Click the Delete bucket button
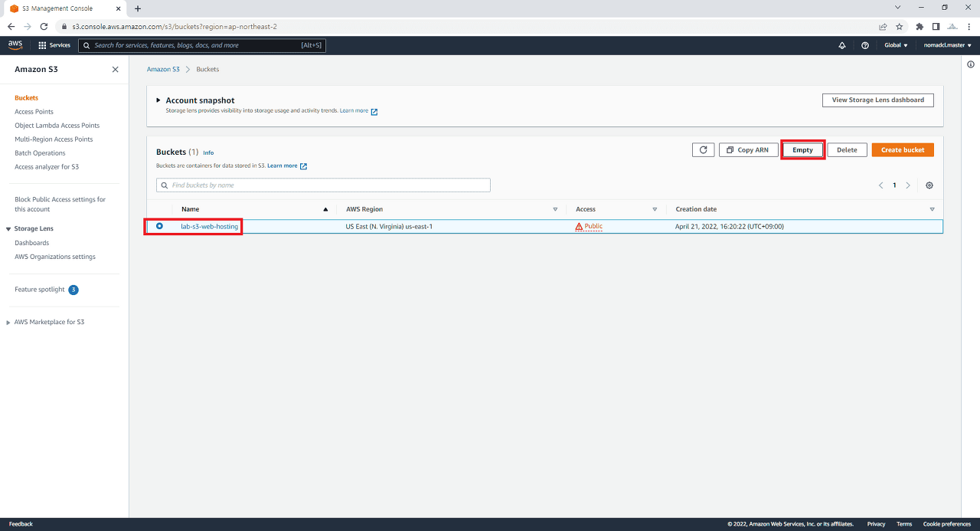980x531 pixels. 847,150
